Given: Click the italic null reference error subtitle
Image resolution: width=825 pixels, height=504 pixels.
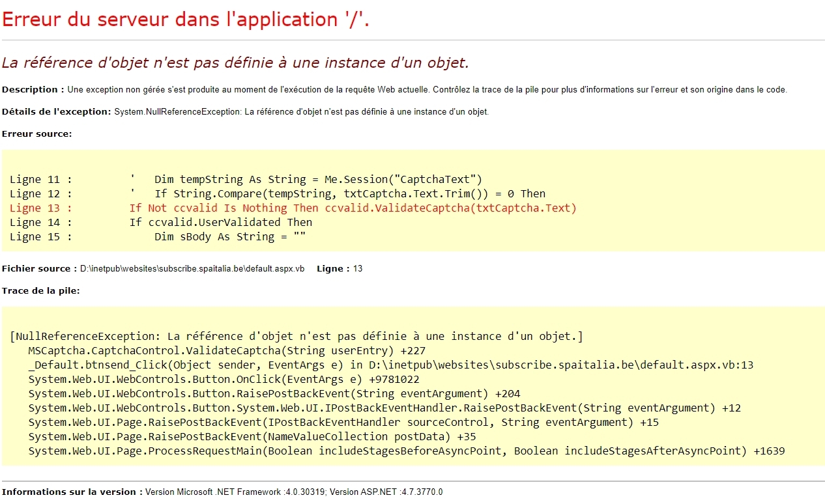Looking at the screenshot, I should [x=235, y=63].
